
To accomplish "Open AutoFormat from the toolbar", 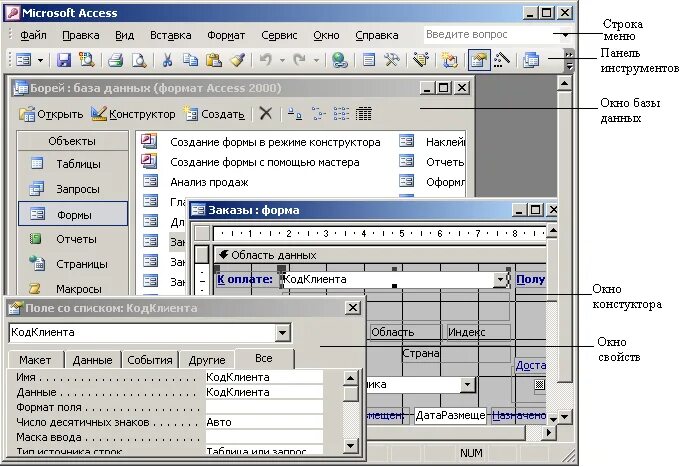I will pyautogui.click(x=420, y=60).
